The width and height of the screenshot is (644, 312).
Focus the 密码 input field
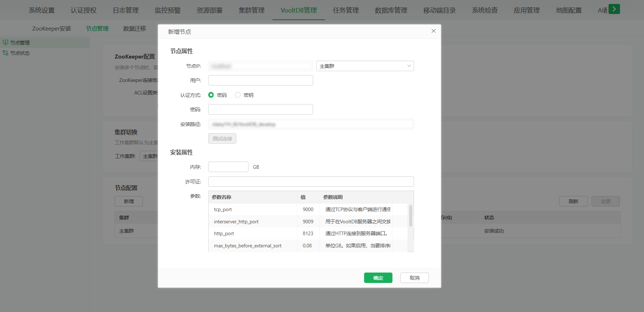261,110
